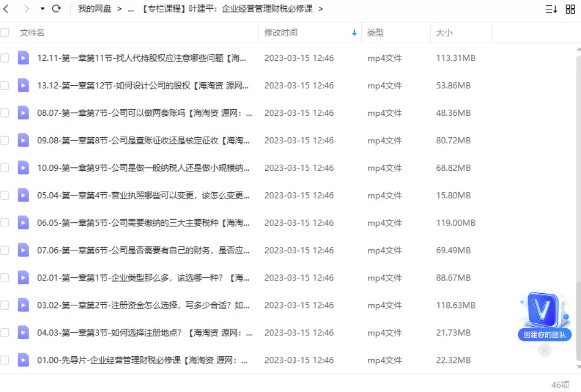
Task: Select file name 03.02-第一章第2节-注册资金怎么选择
Action: pyautogui.click(x=143, y=305)
